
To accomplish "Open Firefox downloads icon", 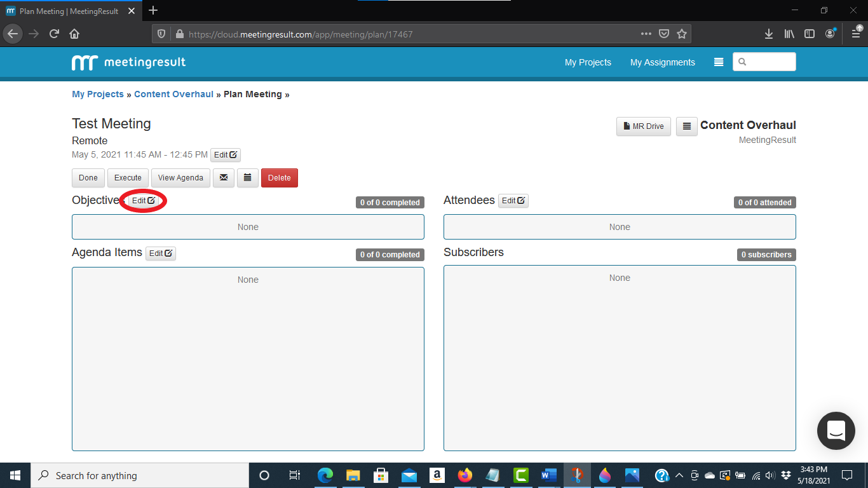I will (x=769, y=34).
